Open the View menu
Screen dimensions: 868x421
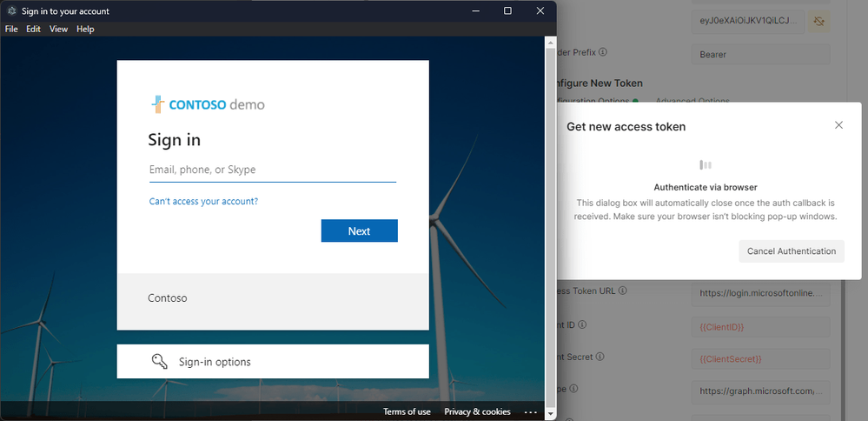tap(59, 29)
